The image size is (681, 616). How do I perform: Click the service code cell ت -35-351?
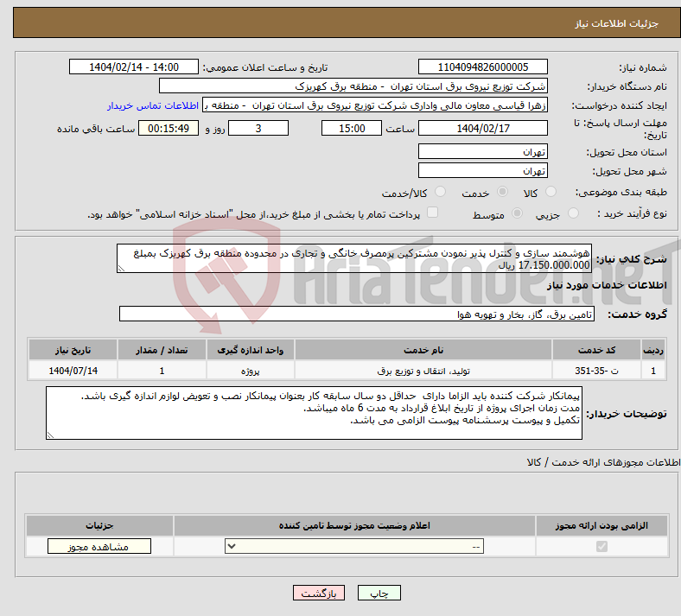[597, 371]
